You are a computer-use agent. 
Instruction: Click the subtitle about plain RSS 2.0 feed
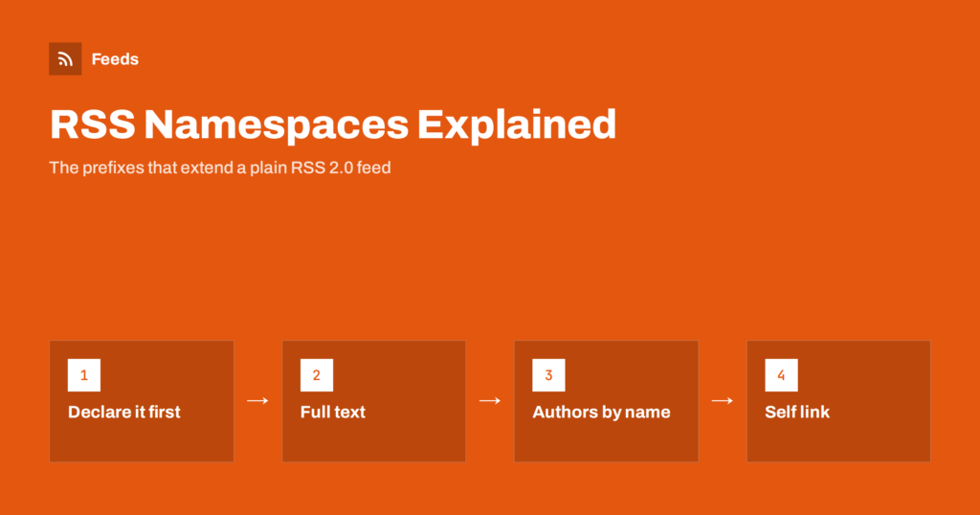pyautogui.click(x=220, y=168)
